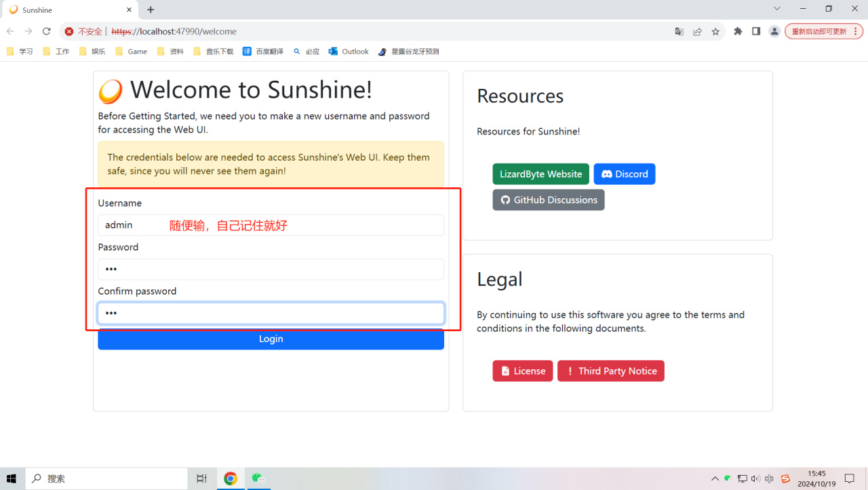Image resolution: width=868 pixels, height=490 pixels.
Task: Focus the Confirm password field
Action: (271, 314)
